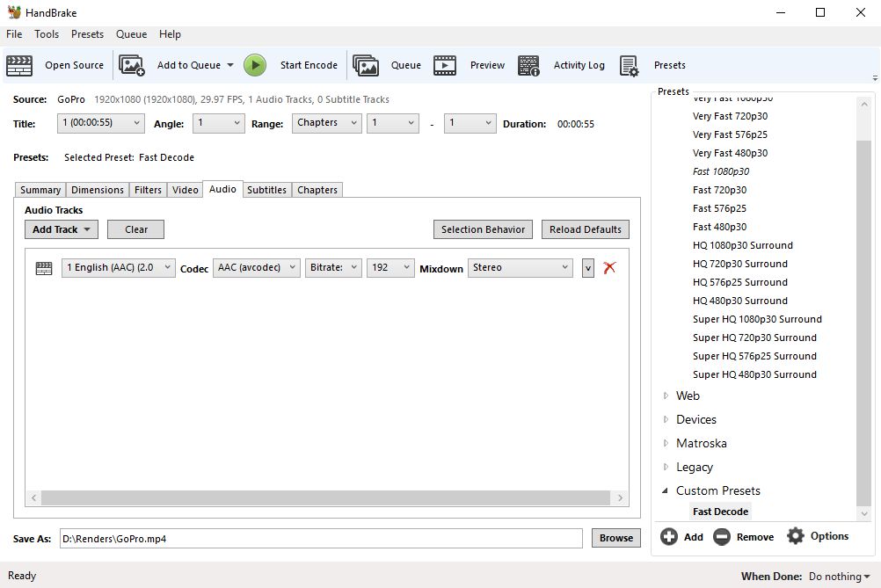Open the Add to Queue dropdown arrow
The width and height of the screenshot is (881, 588).
click(230, 65)
